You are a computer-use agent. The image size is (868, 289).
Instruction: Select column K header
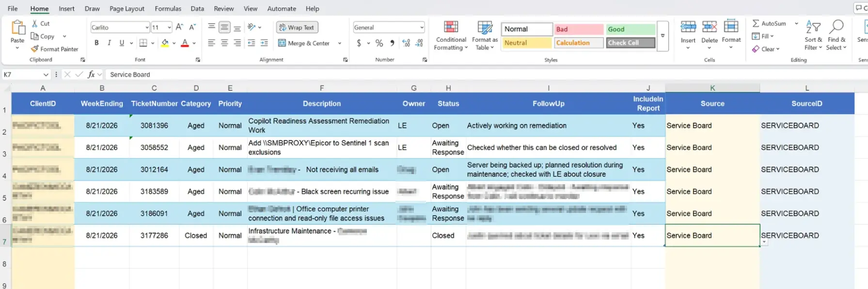tap(712, 88)
